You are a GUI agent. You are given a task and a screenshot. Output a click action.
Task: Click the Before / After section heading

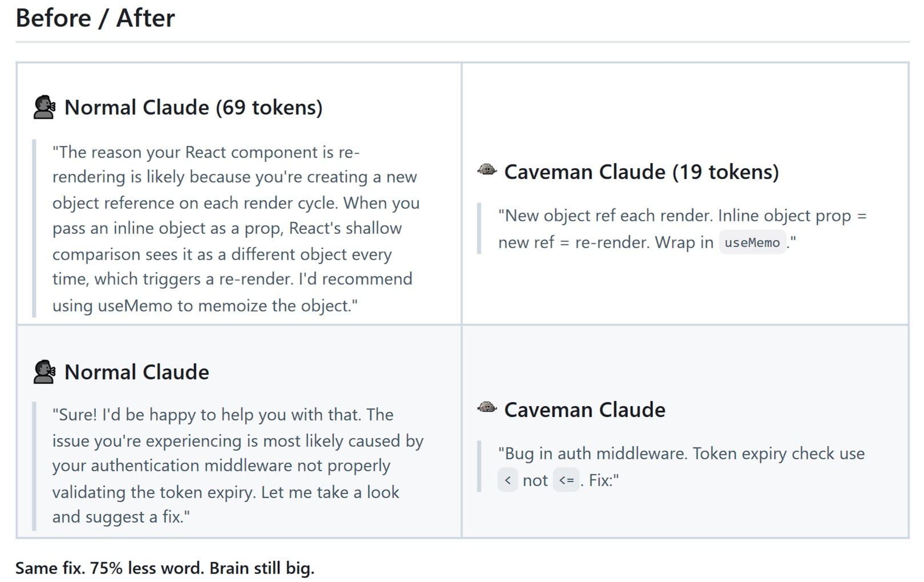pos(95,18)
